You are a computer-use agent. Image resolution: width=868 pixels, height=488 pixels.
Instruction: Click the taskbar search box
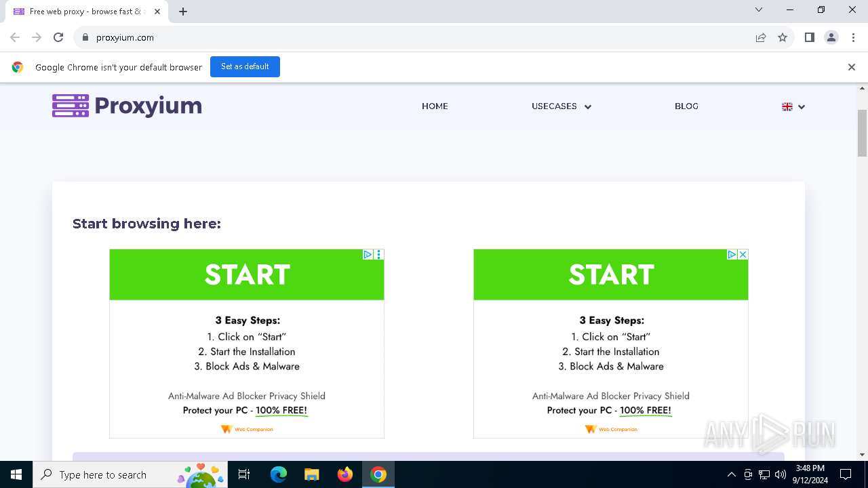131,474
